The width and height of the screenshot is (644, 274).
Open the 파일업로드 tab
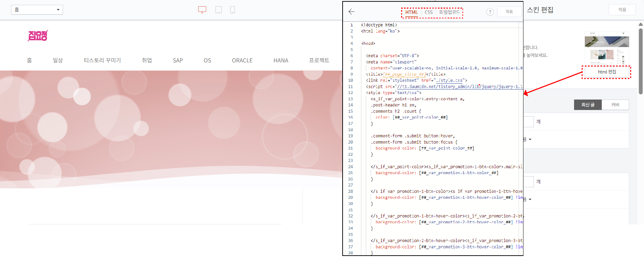(x=449, y=12)
